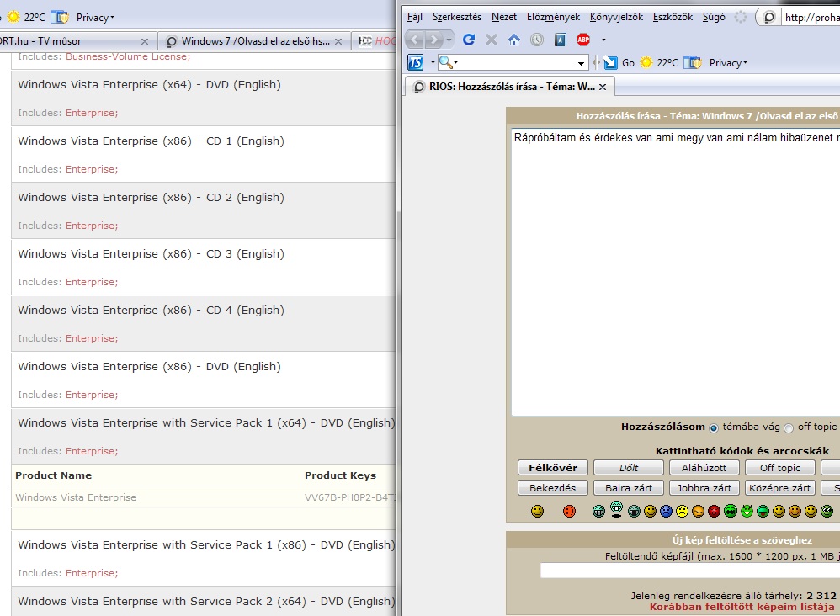
Task: Click the site identity icon by URL bar
Action: point(768,17)
